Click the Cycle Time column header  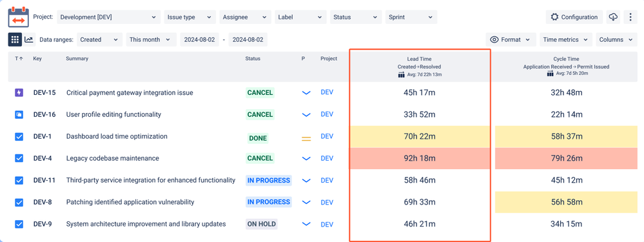[566, 66]
